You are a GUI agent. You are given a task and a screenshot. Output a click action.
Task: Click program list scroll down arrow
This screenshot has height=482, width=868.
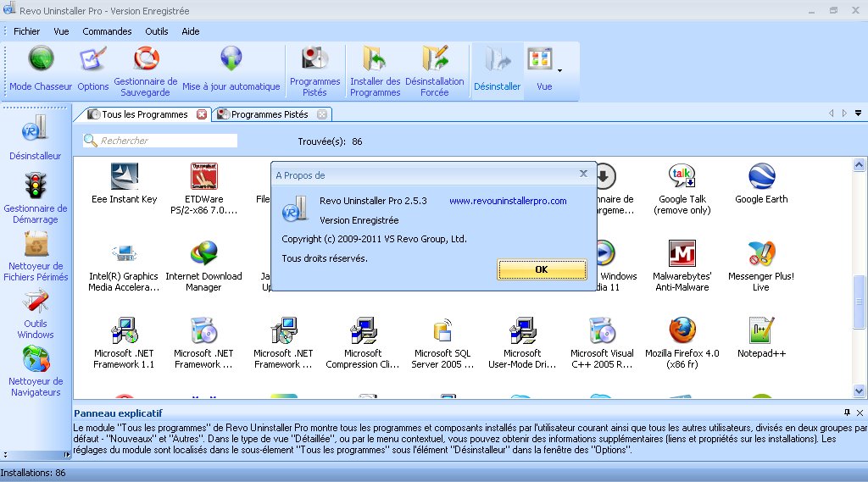(x=860, y=391)
